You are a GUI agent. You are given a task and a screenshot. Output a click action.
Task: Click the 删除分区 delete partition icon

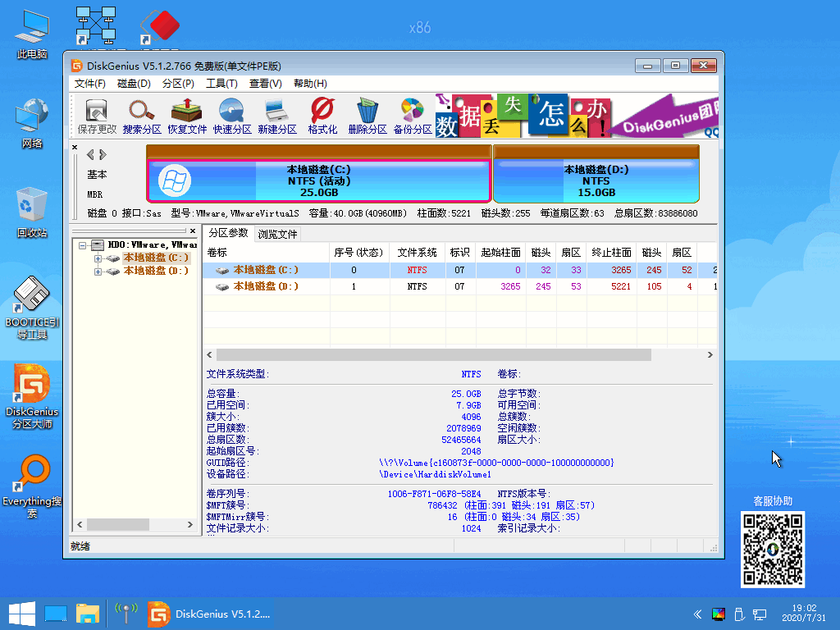(367, 114)
